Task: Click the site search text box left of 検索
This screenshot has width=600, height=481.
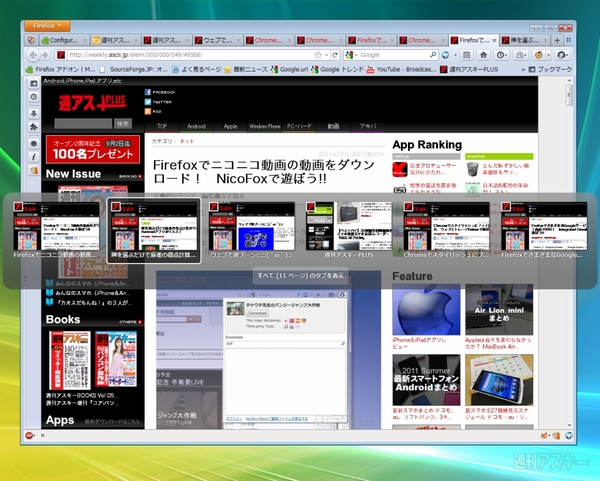Action: tap(83, 124)
